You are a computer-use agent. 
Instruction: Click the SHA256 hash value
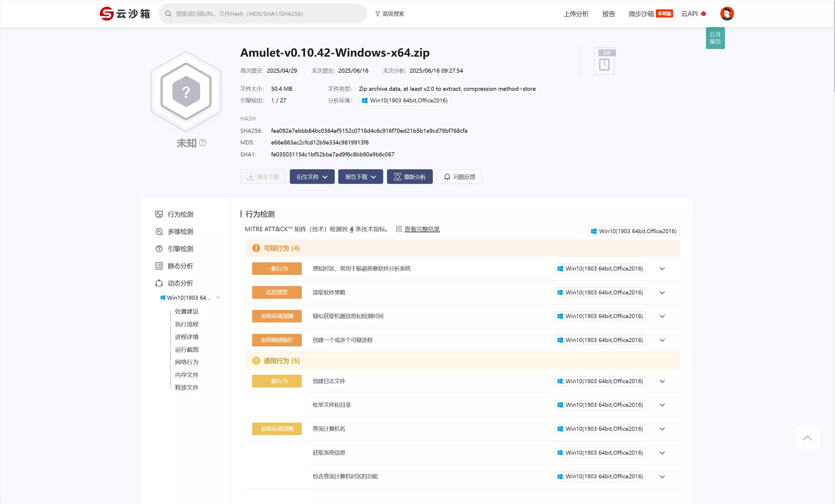tap(369, 131)
